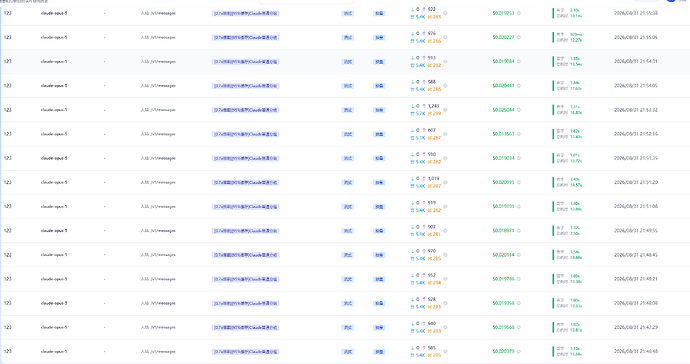This screenshot has height=364, width=690.
Task: Open the info icon beside cost $0.020995
Action: coord(519,182)
